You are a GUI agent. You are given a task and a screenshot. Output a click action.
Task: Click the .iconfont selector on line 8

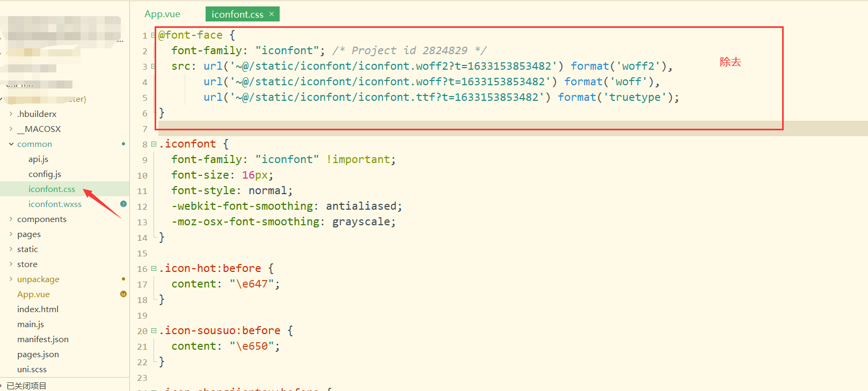(187, 144)
